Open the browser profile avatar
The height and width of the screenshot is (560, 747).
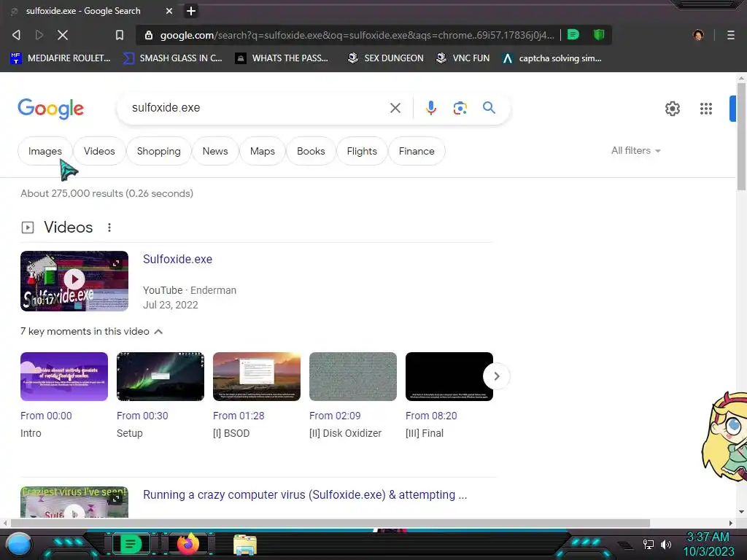[x=698, y=35]
